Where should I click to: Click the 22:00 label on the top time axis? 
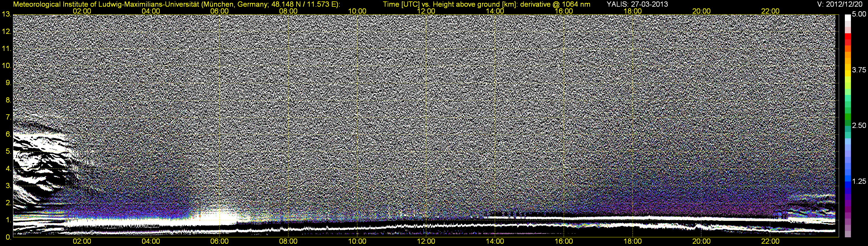tap(770, 11)
